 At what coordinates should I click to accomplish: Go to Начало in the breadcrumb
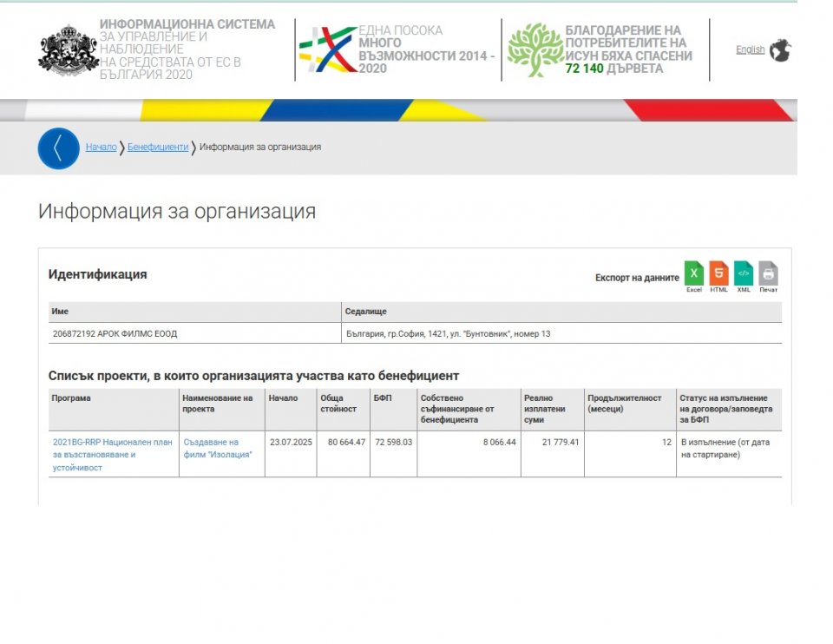point(101,148)
